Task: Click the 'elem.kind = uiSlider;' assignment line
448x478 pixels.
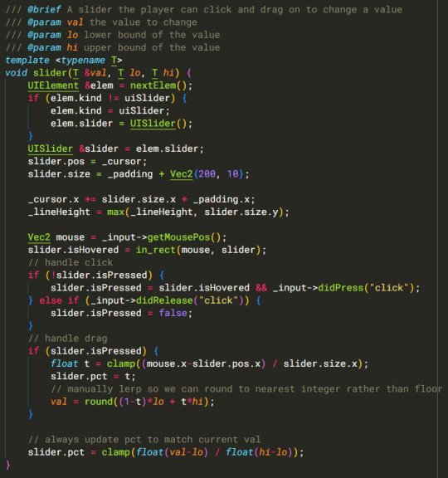Action: click(110, 110)
